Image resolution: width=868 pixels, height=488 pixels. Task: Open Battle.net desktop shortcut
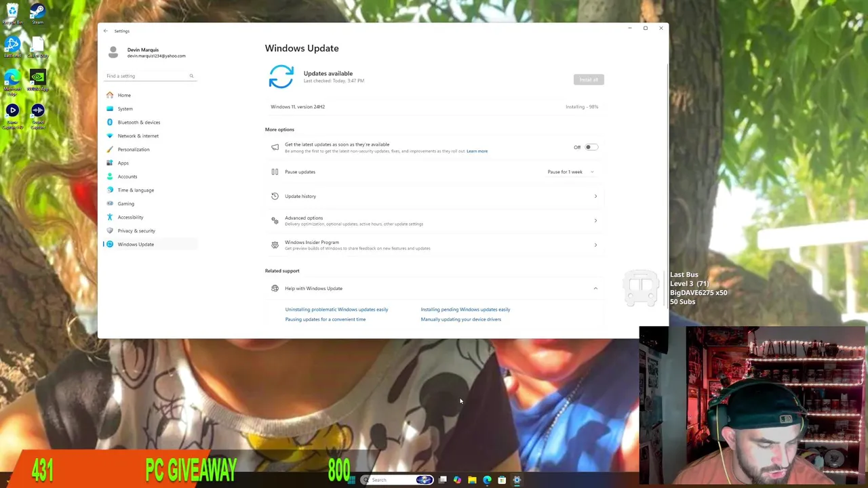(12, 47)
